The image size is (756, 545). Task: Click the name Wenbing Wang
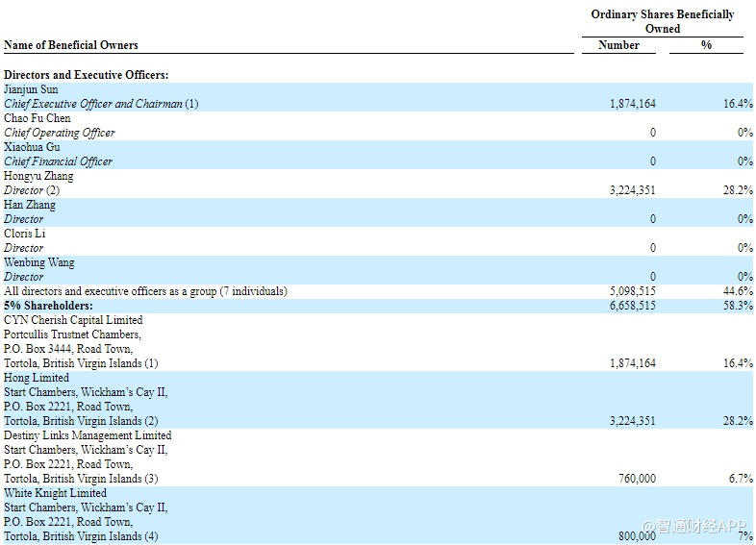[x=38, y=262]
